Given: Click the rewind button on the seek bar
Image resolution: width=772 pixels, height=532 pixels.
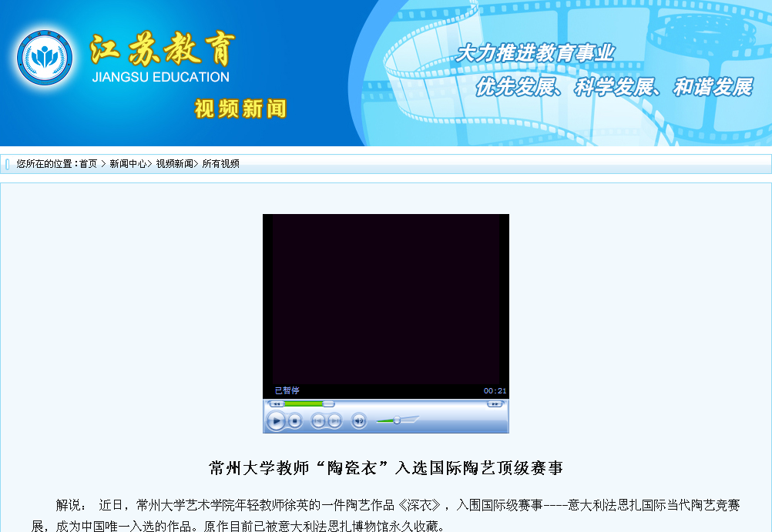Looking at the screenshot, I should (276, 403).
